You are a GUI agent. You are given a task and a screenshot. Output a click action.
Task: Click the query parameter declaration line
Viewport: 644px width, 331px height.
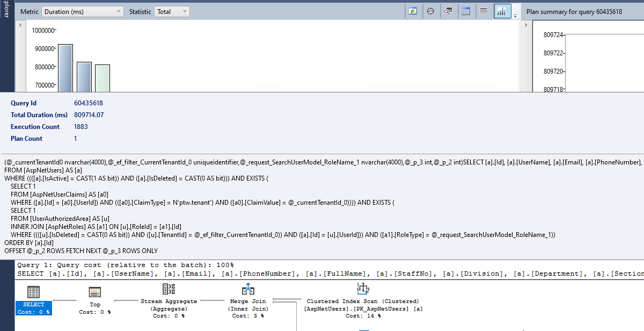[324, 162]
